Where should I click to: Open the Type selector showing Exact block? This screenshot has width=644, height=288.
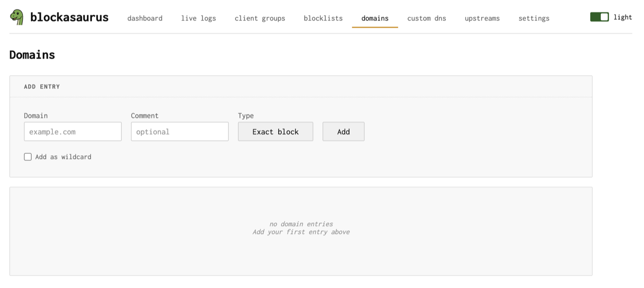275,131
